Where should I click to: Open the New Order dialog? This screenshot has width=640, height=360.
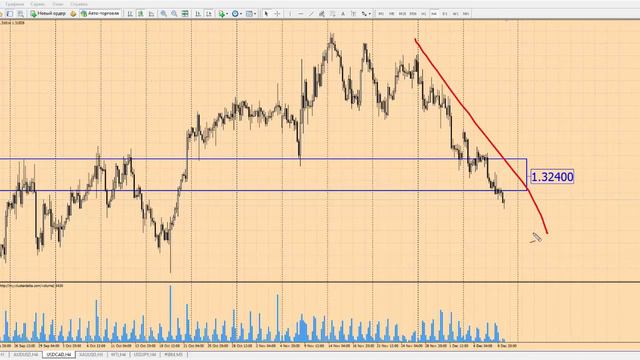coord(48,13)
